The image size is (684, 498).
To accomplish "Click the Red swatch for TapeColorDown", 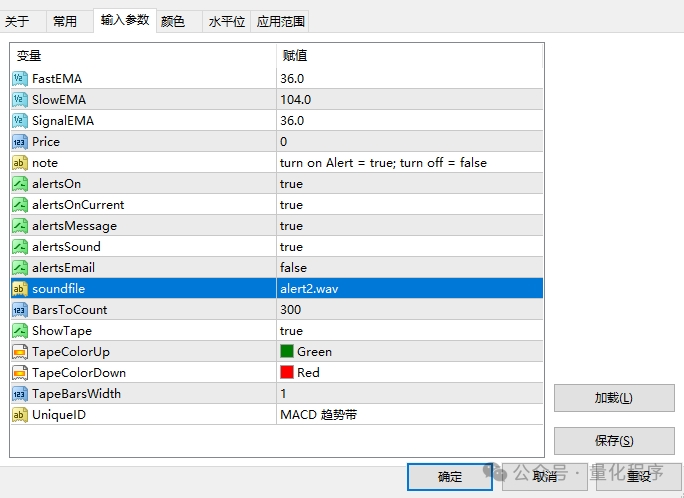I will (287, 372).
